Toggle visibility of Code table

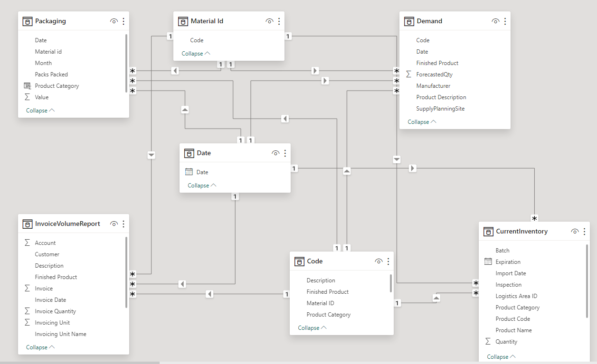tap(379, 261)
